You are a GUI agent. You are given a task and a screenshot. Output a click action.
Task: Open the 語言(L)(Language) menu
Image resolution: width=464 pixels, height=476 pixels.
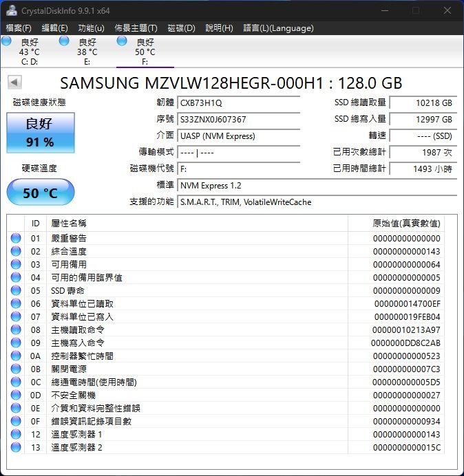(x=278, y=28)
